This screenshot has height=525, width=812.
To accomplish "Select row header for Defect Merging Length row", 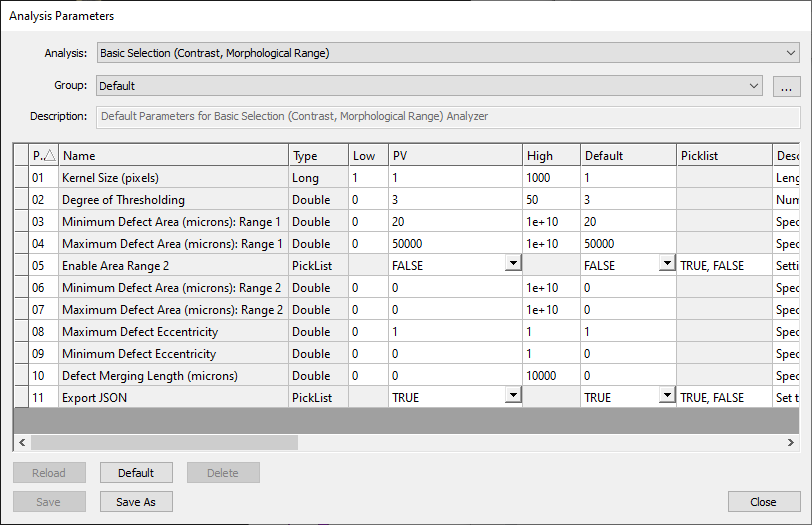I will 21,376.
